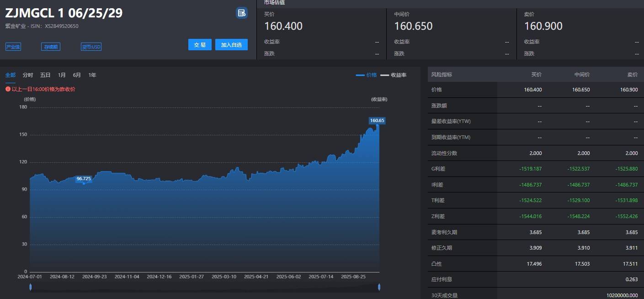Click the 加入自选 button
Screen dimensions: 644x299
point(231,44)
